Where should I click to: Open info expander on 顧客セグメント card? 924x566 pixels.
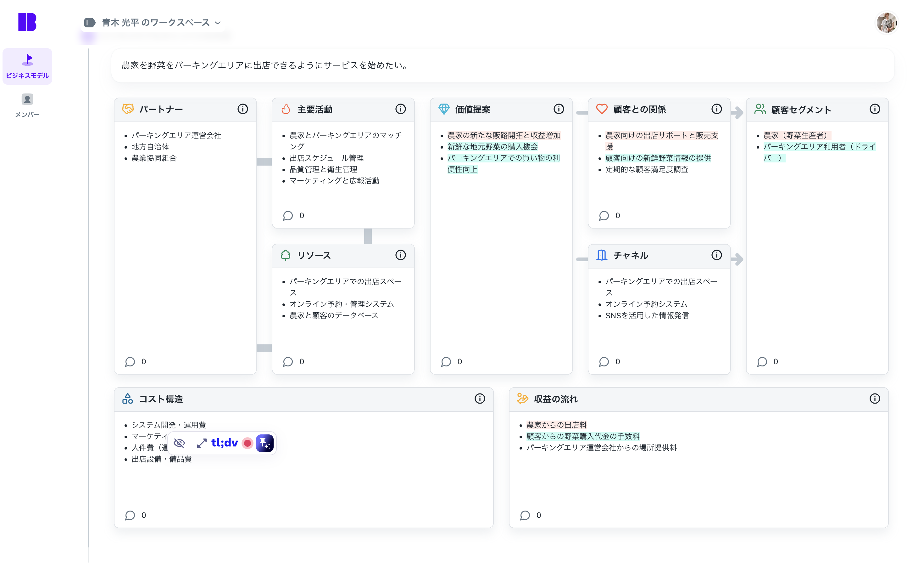(x=875, y=109)
